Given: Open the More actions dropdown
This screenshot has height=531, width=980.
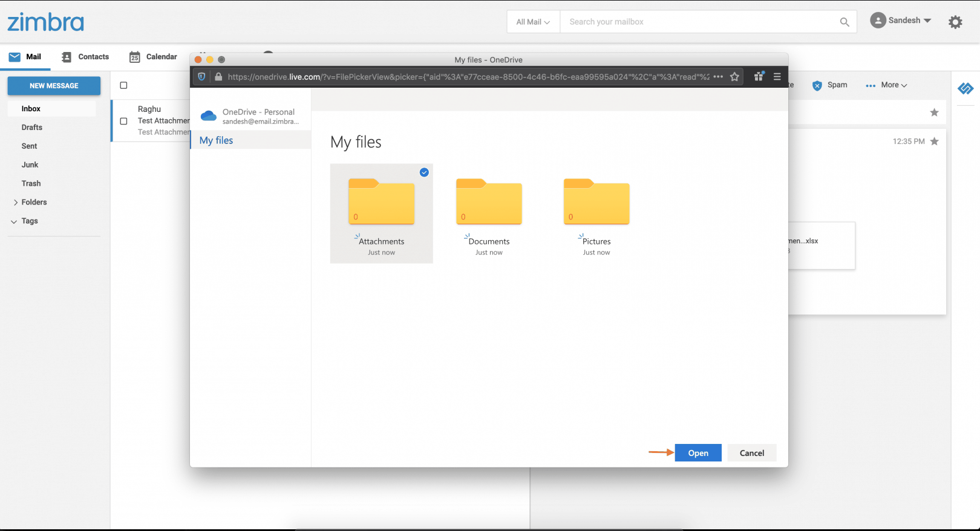Looking at the screenshot, I should pyautogui.click(x=887, y=85).
